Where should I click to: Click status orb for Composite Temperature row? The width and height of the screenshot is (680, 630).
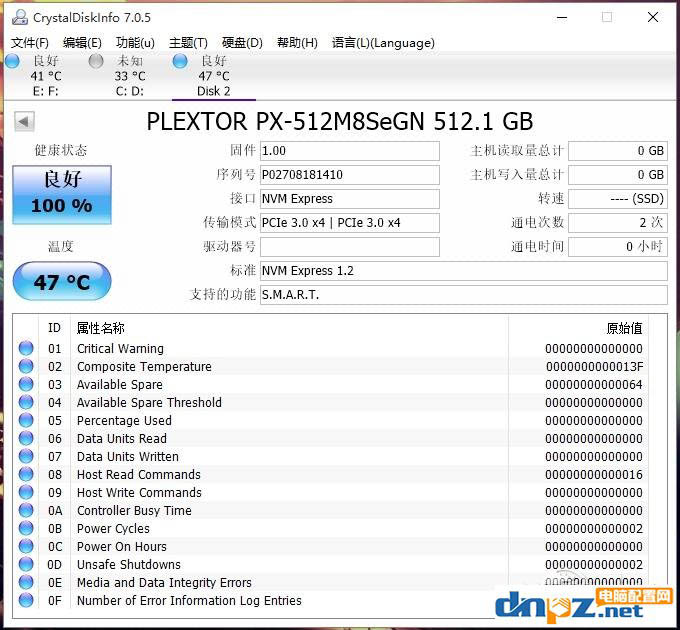pyautogui.click(x=26, y=366)
